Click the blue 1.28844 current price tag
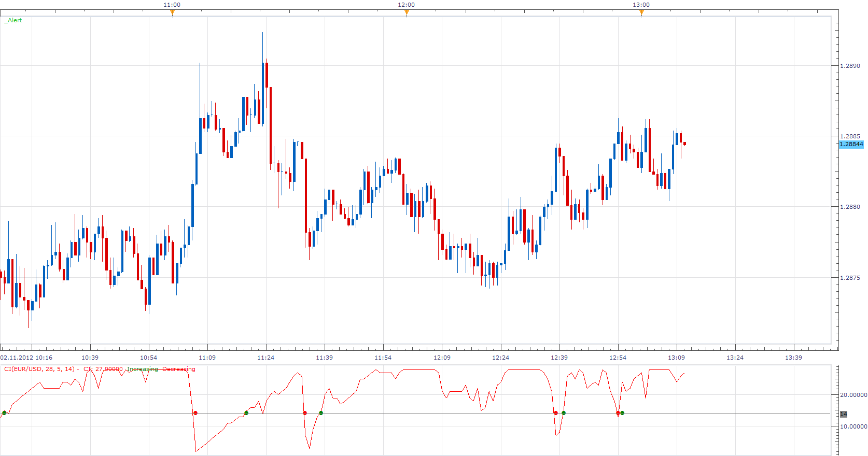 [851, 144]
